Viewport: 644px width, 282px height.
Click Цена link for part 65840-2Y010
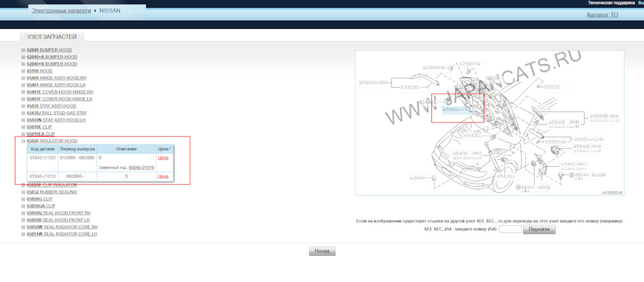point(163,176)
